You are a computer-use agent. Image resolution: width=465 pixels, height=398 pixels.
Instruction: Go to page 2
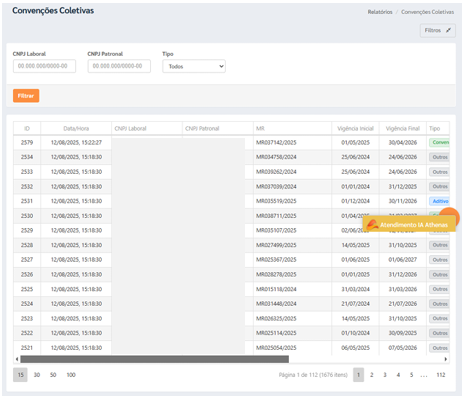(372, 375)
